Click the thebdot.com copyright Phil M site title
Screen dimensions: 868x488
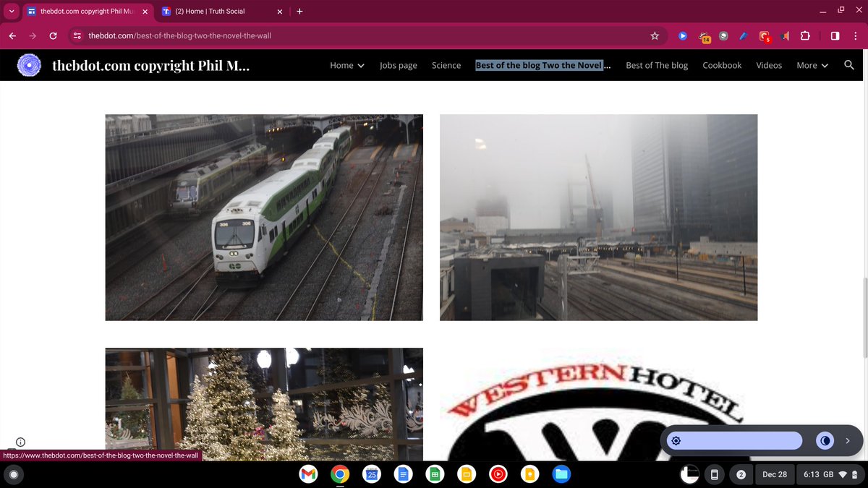(x=151, y=65)
